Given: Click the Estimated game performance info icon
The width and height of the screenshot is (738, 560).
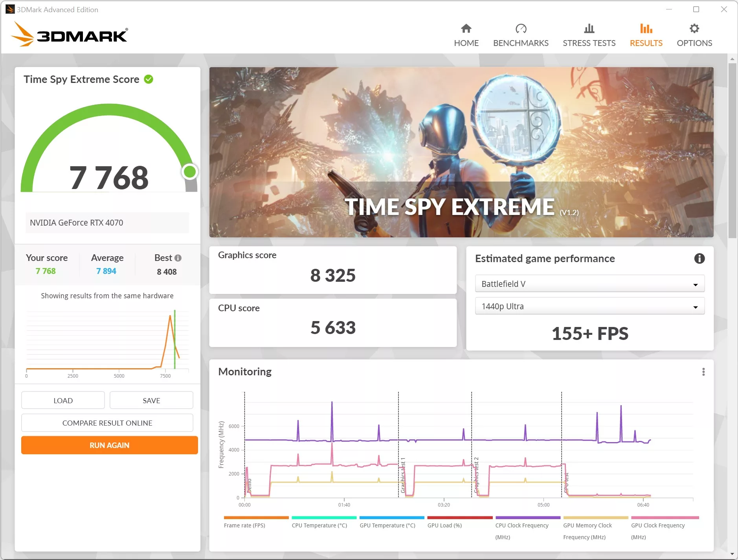Looking at the screenshot, I should (x=699, y=258).
